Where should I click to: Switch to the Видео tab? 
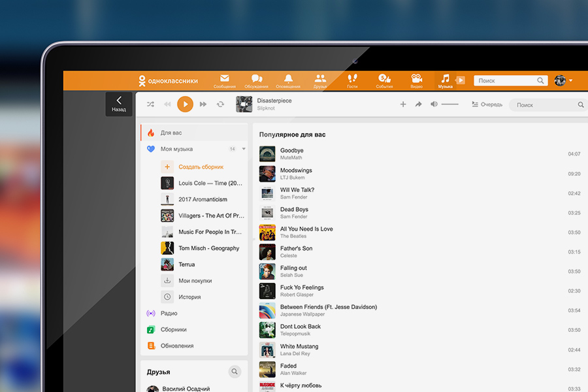pos(416,81)
